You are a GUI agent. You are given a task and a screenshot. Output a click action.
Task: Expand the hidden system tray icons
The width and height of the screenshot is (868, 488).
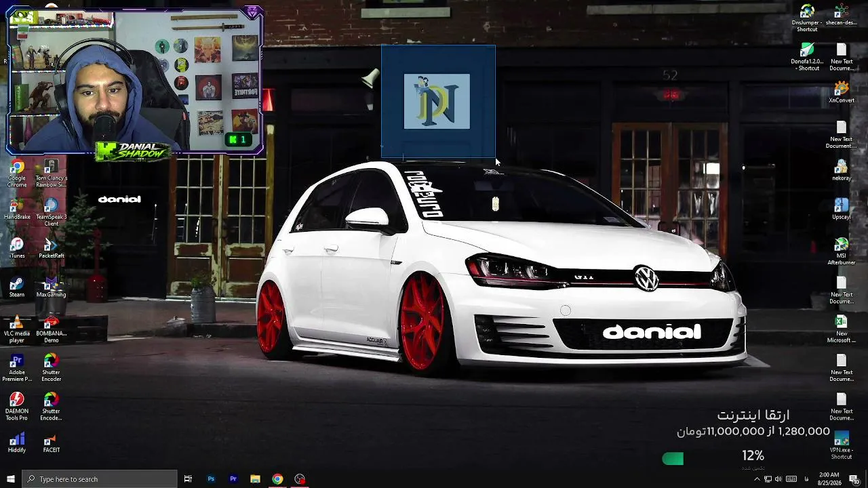pyautogui.click(x=757, y=479)
